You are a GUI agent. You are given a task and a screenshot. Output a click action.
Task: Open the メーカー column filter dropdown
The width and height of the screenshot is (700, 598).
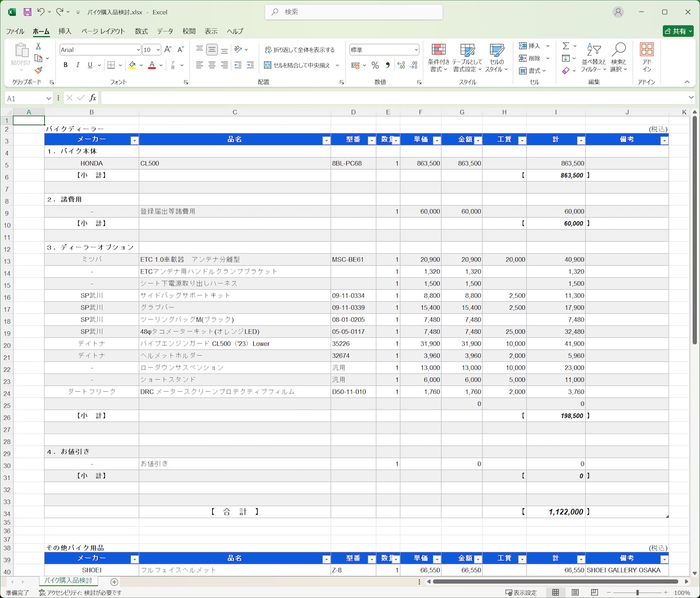(134, 141)
